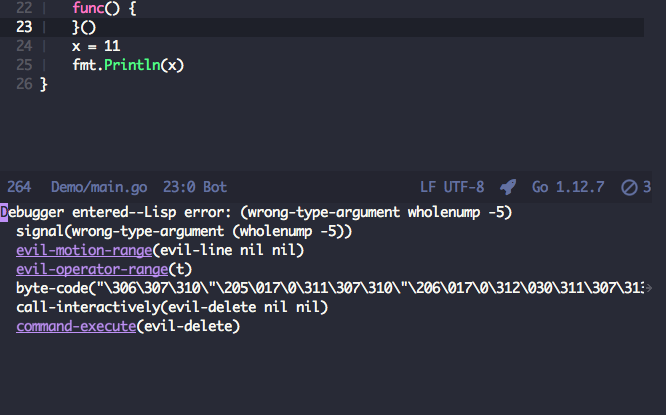This screenshot has width=666, height=415.
Task: Click the Go 1.12.7 version indicator
Action: point(568,187)
